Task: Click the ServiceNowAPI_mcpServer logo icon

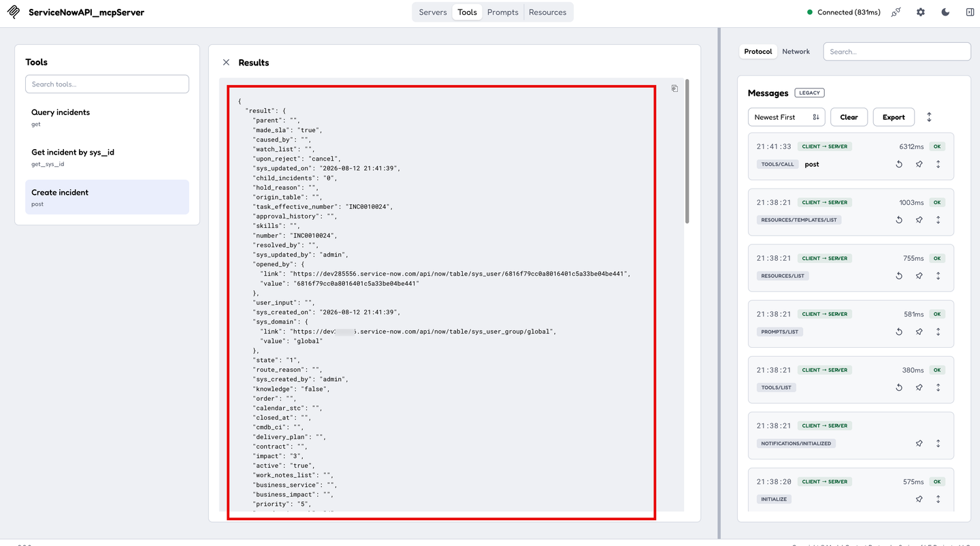Action: pyautogui.click(x=13, y=12)
